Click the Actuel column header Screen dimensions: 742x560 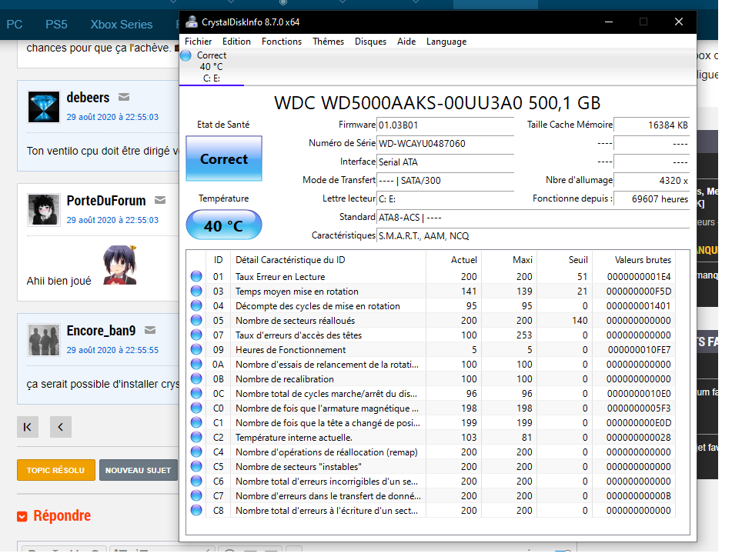[453, 260]
